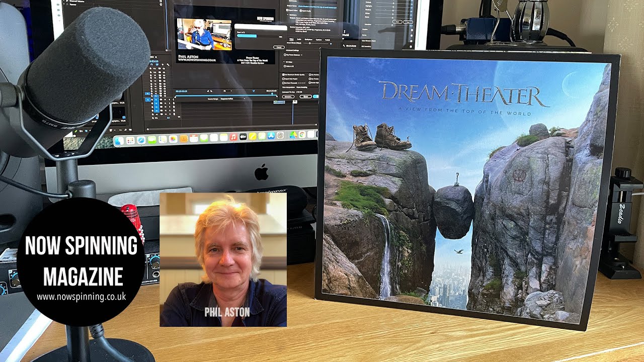
Task: Switch to the Video tab in export settings
Action: coord(291,39)
